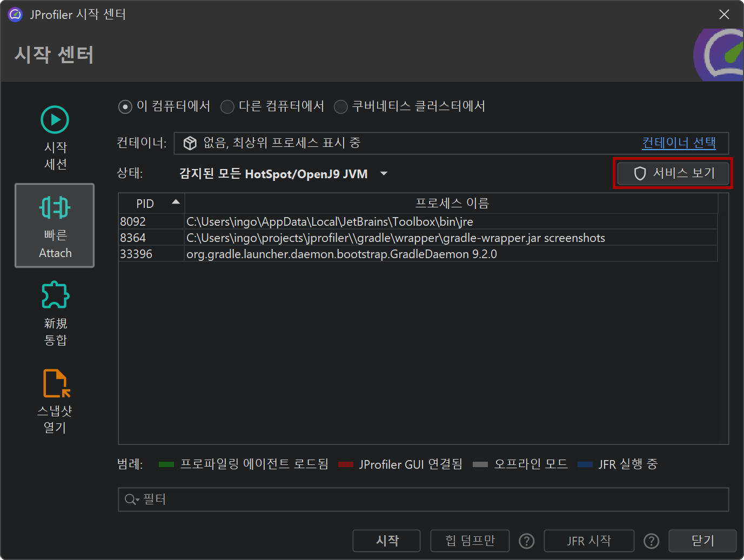
Task: Open the 통합 puzzle piece icon
Action: [x=55, y=295]
